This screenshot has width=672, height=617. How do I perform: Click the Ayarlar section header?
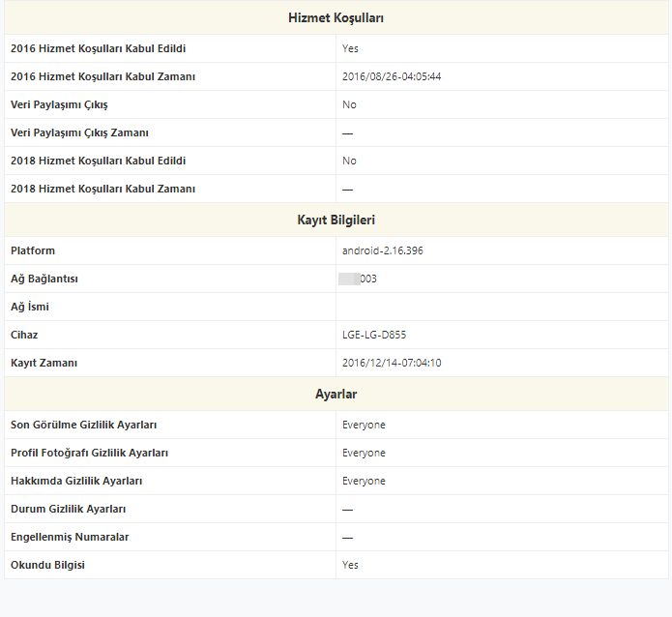click(x=336, y=395)
